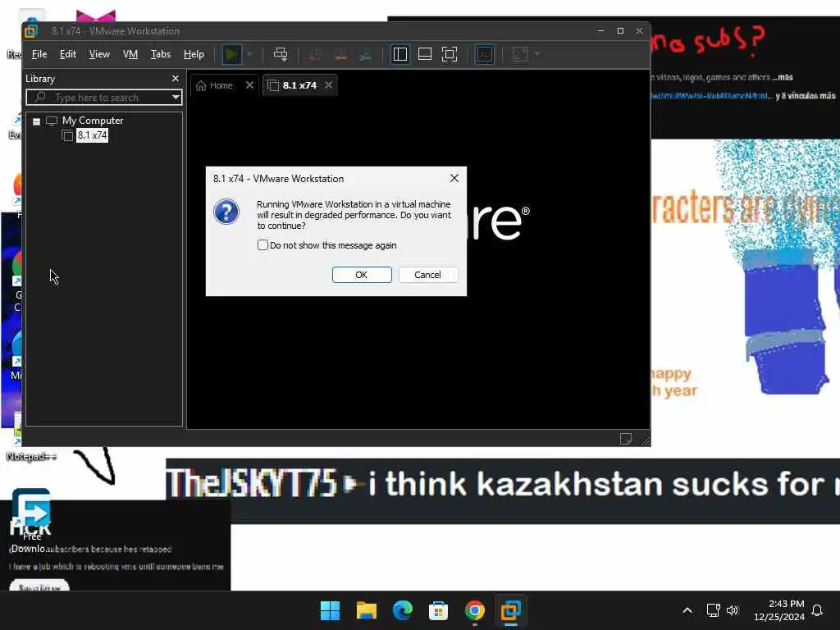The image size is (840, 630).
Task: Open the power options dropdown arrow
Action: coord(249,54)
